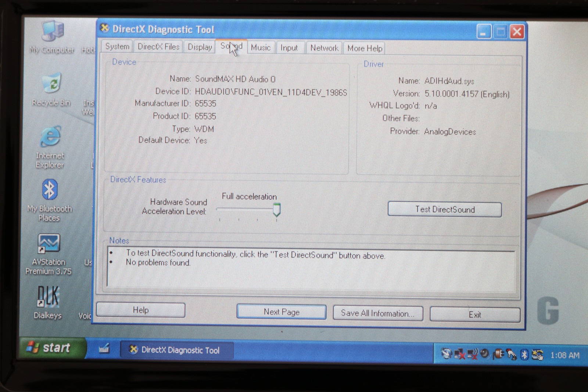The height and width of the screenshot is (392, 588).
Task: Open the More Help tab
Action: click(365, 49)
